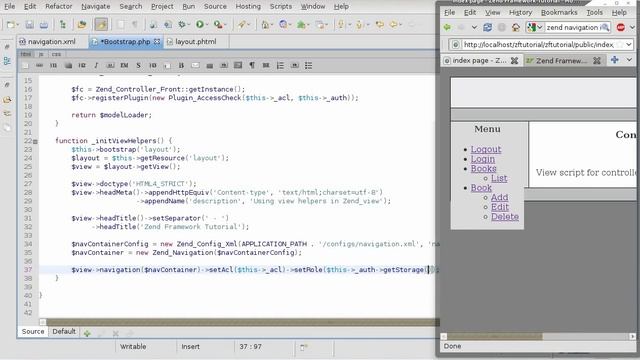Open the Scripts menu
Screen dimensions: 640x360
click(281, 6)
